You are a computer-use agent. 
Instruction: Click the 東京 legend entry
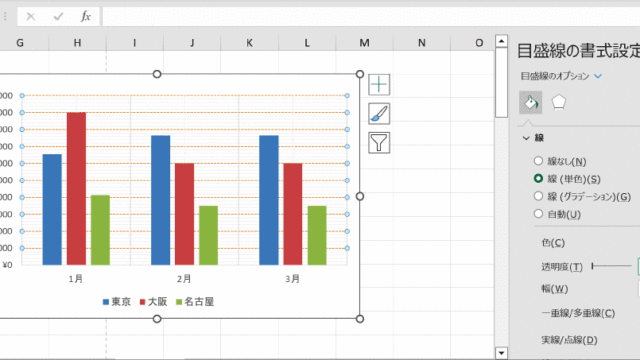[117, 302]
